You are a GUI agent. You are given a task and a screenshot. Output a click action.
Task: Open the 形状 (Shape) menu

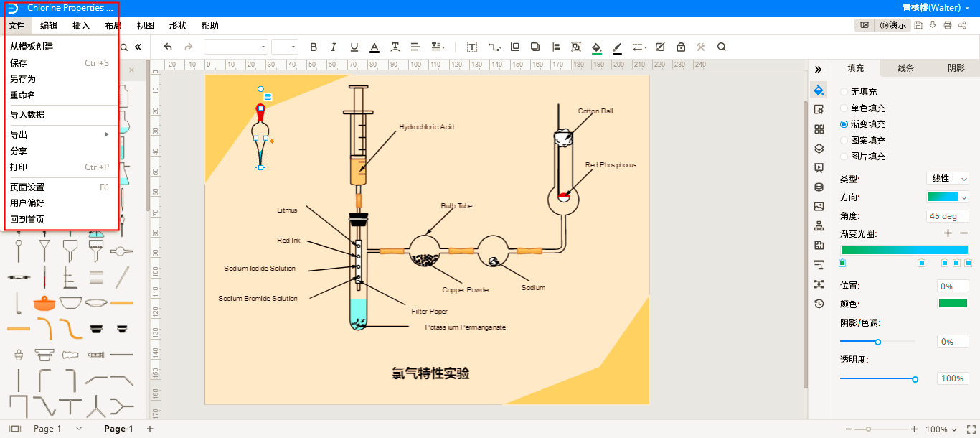coord(178,25)
